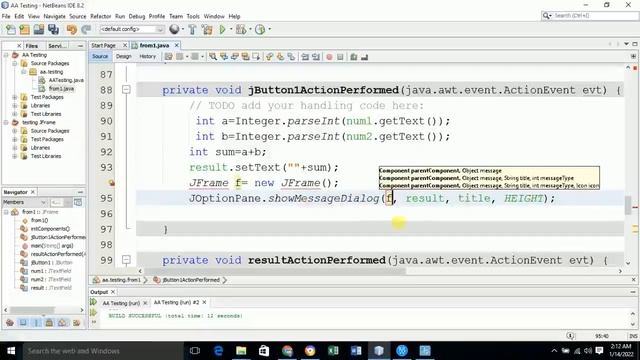Open the File menu
Viewport: 640px width, 360px height.
6,16
